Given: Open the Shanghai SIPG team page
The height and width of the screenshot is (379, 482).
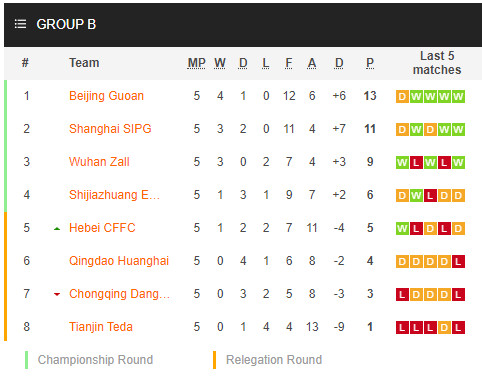Looking at the screenshot, I should pos(110,129).
